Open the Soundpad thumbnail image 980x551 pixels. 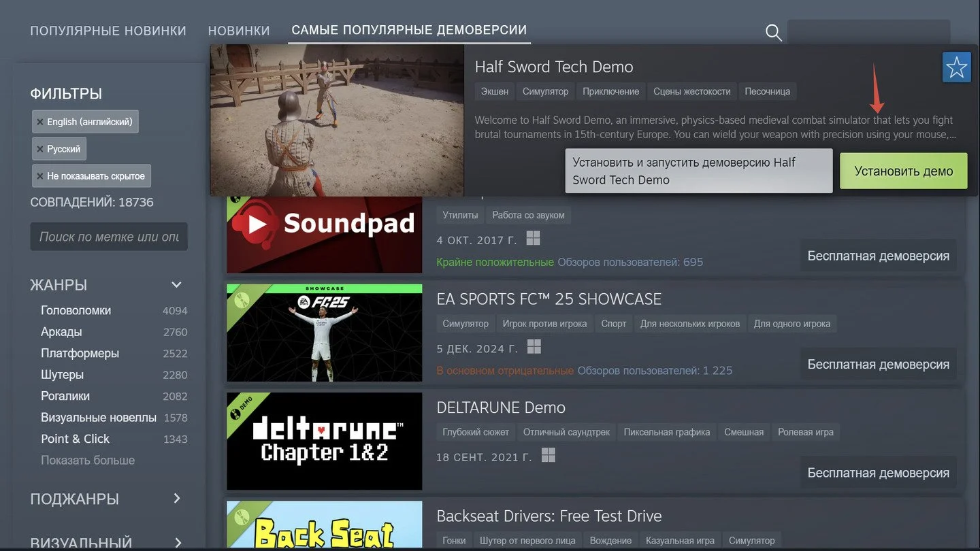pyautogui.click(x=324, y=235)
